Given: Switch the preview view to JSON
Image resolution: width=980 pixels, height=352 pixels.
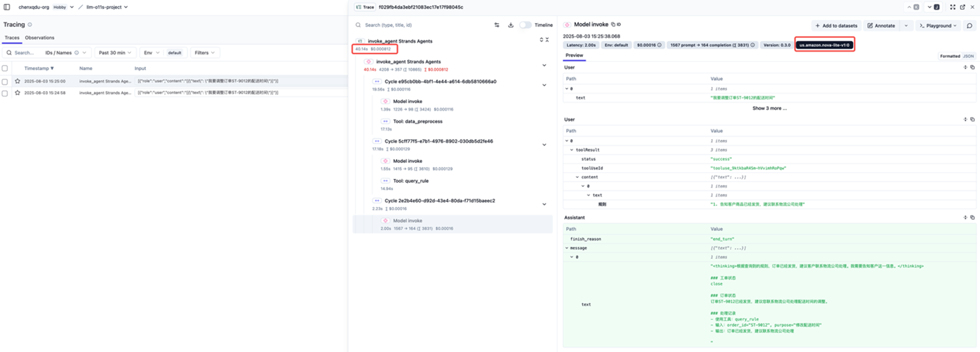Looking at the screenshot, I should click(968, 56).
